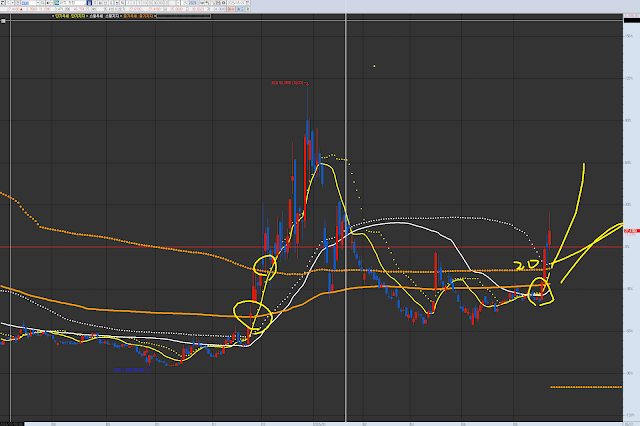Click the magnifier search icon in top toolbar

pos(42,3)
